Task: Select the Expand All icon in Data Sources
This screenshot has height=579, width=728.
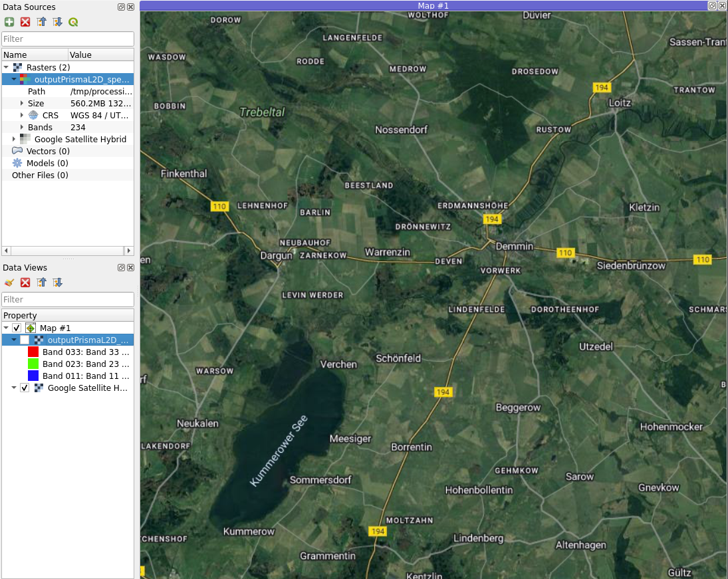Action: 57,22
